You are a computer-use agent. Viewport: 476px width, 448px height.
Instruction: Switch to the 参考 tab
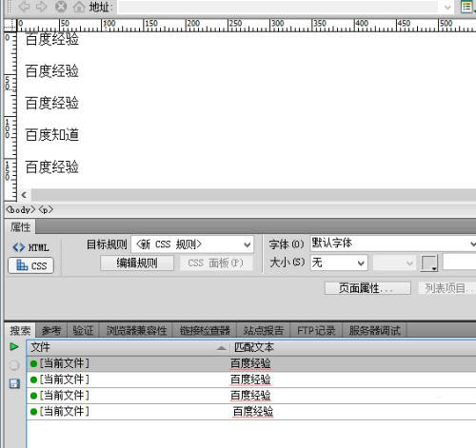coord(51,331)
